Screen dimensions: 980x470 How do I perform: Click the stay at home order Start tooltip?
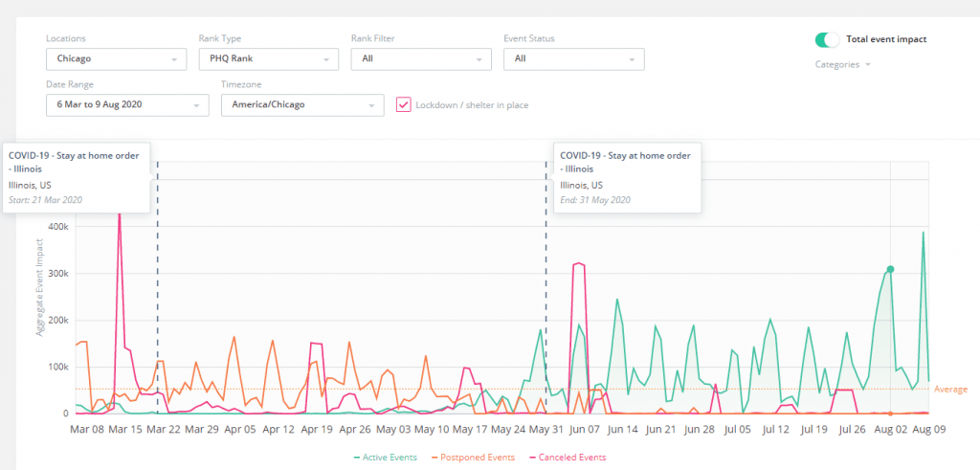click(75, 176)
